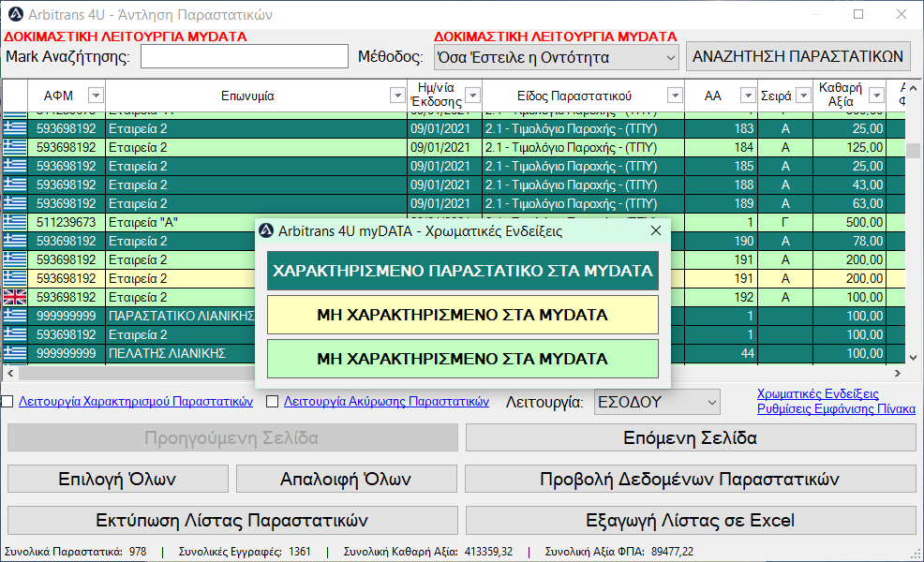Click Εκτύπωση Λίστας Παραστατικών

(232, 521)
